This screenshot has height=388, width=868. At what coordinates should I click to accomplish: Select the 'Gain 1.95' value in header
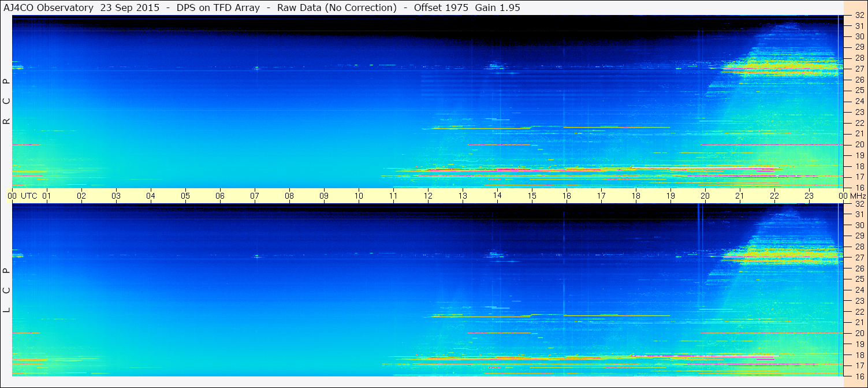pyautogui.click(x=497, y=8)
